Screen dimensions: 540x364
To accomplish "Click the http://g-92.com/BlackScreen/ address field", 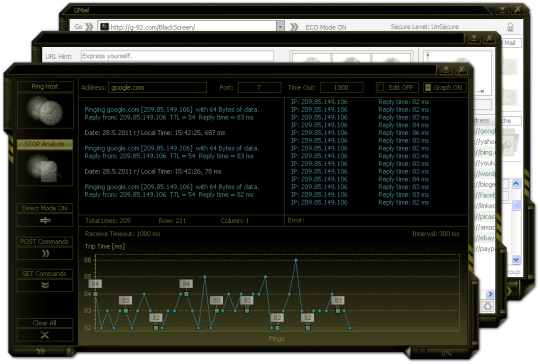I will pyautogui.click(x=188, y=27).
